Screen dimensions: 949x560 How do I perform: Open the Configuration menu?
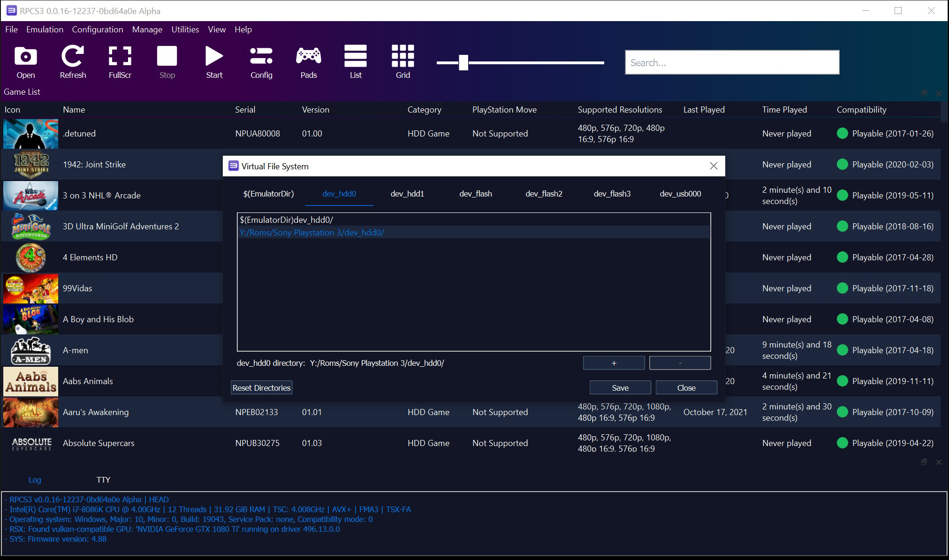click(x=98, y=30)
